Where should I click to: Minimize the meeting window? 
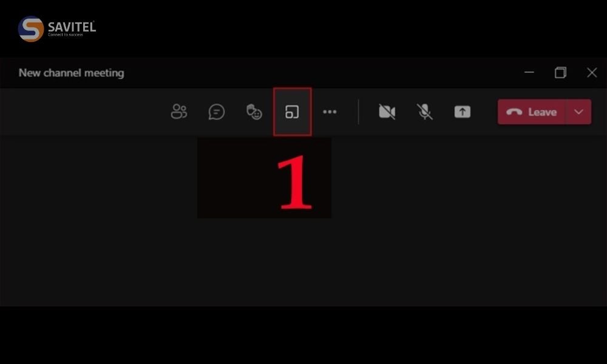pyautogui.click(x=529, y=72)
